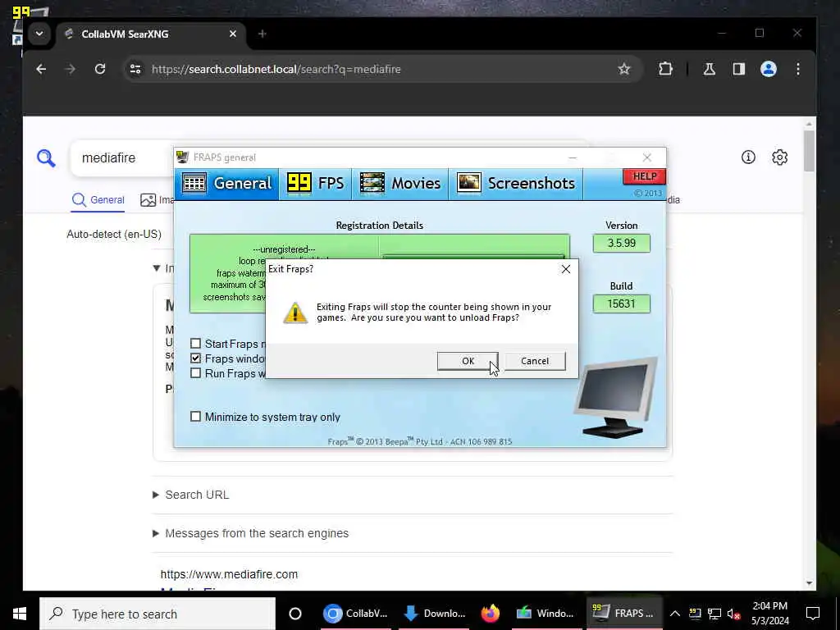Open SearXNG preferences gear icon
This screenshot has height=630, width=840.
pyautogui.click(x=779, y=157)
